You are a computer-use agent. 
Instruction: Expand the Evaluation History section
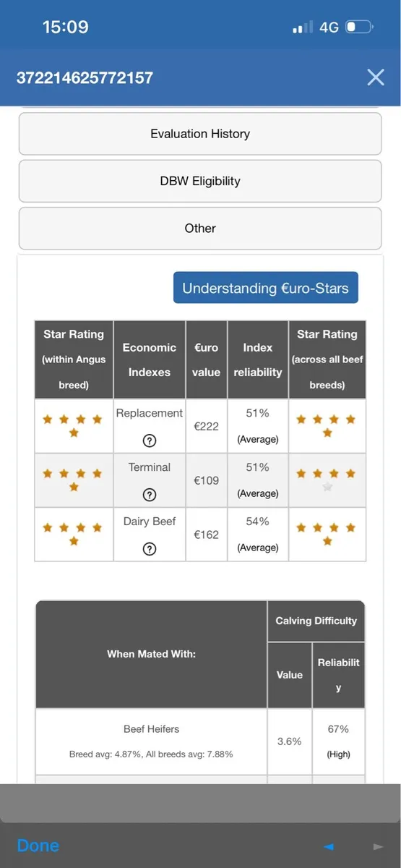(200, 134)
